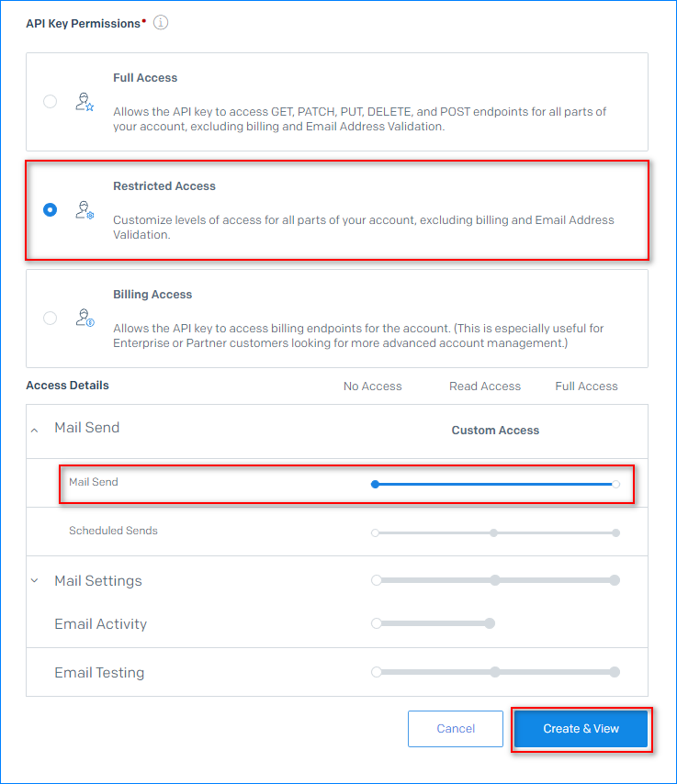Click the Mail Settings section heading

(x=98, y=580)
